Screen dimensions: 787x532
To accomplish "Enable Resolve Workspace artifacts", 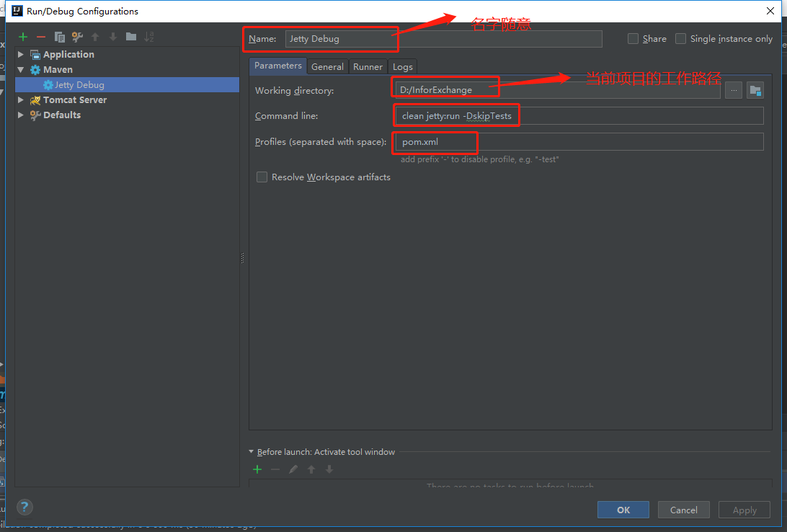I will pos(262,177).
